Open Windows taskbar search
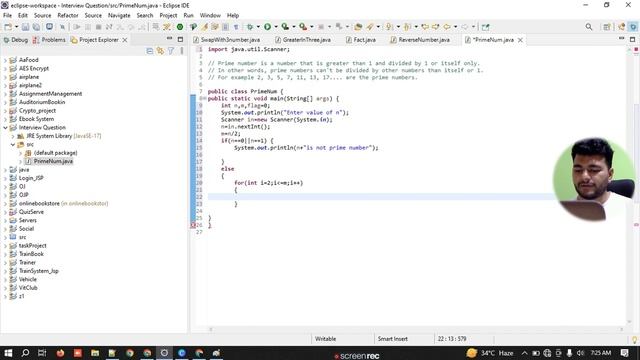 (25, 353)
